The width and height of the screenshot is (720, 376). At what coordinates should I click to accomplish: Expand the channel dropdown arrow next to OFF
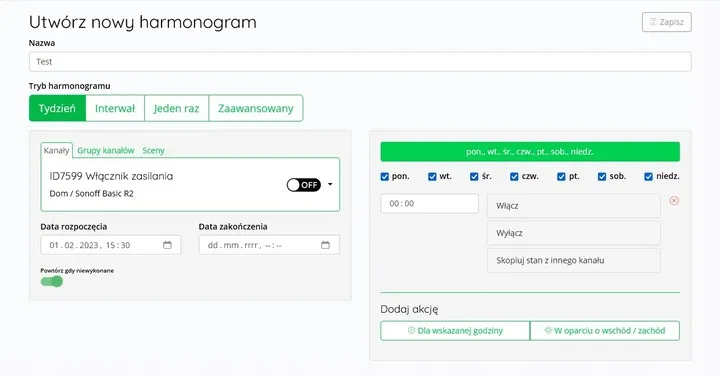330,185
